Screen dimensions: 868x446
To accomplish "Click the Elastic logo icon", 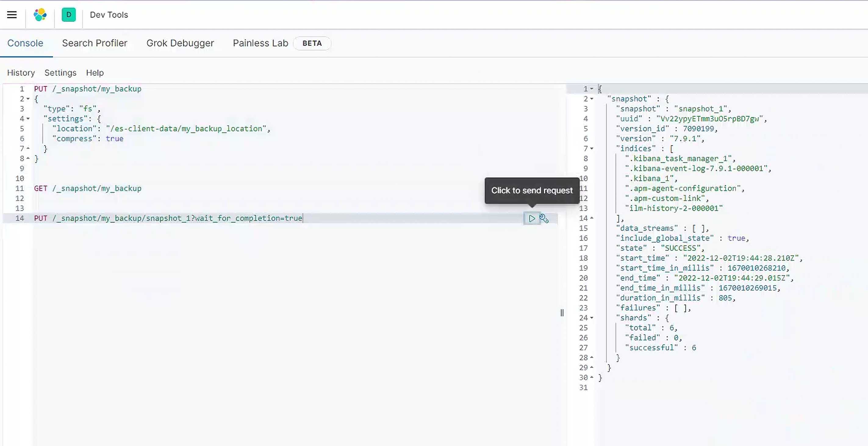I will click(x=40, y=15).
